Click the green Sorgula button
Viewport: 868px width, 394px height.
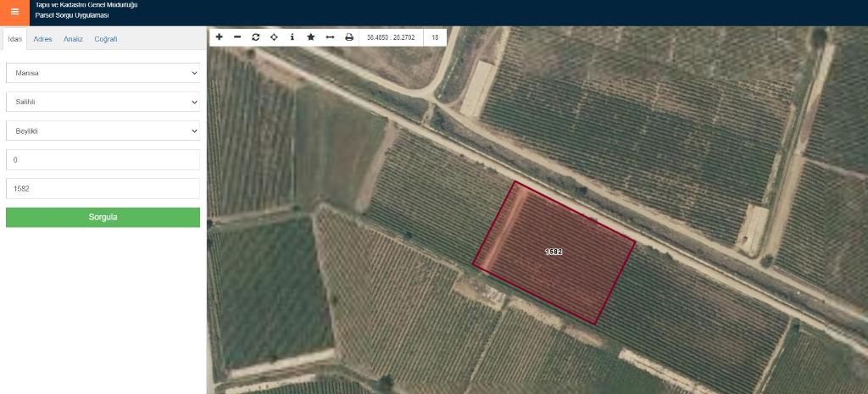tap(103, 217)
